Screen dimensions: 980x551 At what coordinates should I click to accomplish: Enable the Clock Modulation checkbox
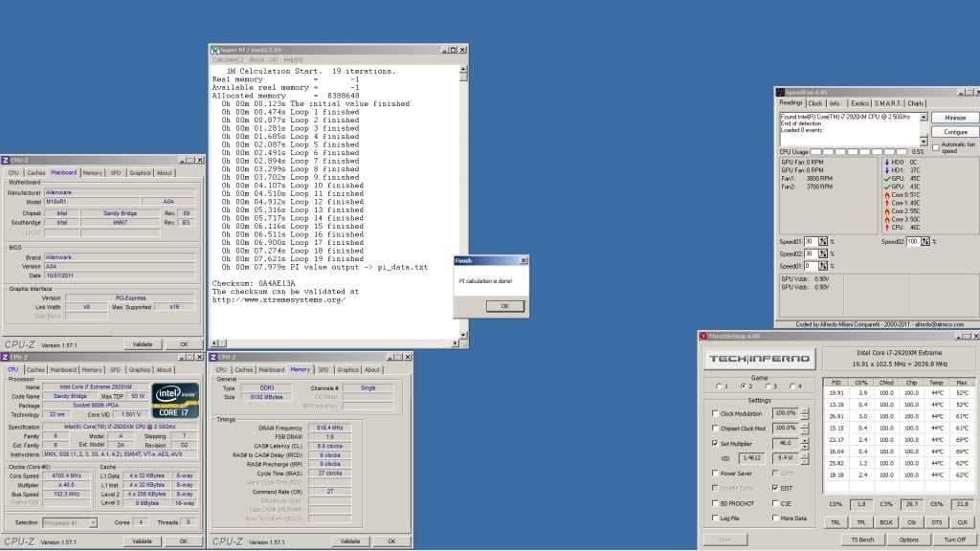(715, 413)
